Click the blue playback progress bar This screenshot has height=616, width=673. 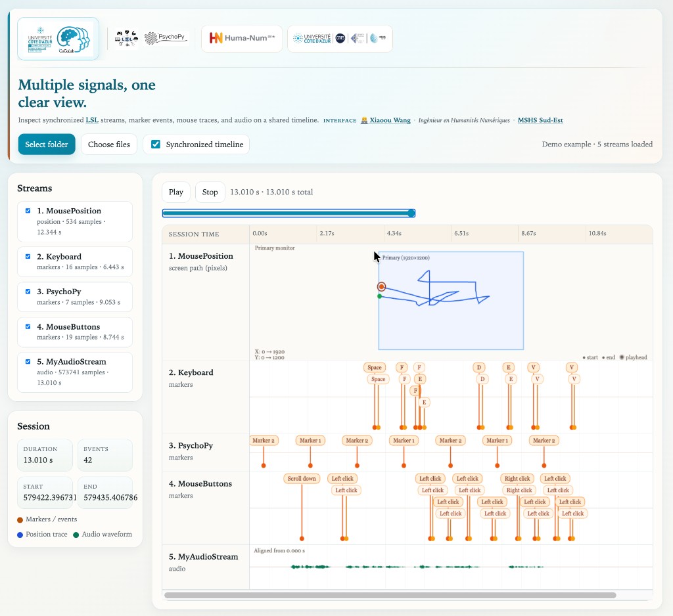point(289,213)
